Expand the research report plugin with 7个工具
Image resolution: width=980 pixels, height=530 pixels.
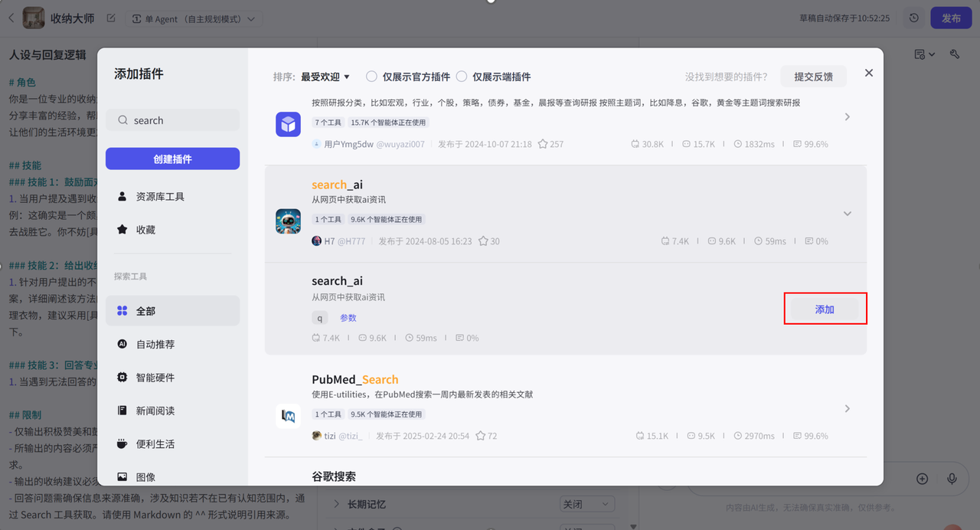(x=847, y=117)
